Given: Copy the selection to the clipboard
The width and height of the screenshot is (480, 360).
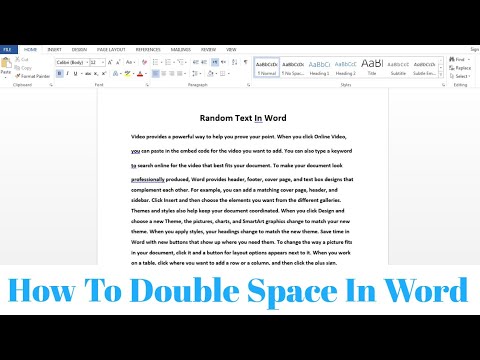Looking at the screenshot, I should pos(23,68).
